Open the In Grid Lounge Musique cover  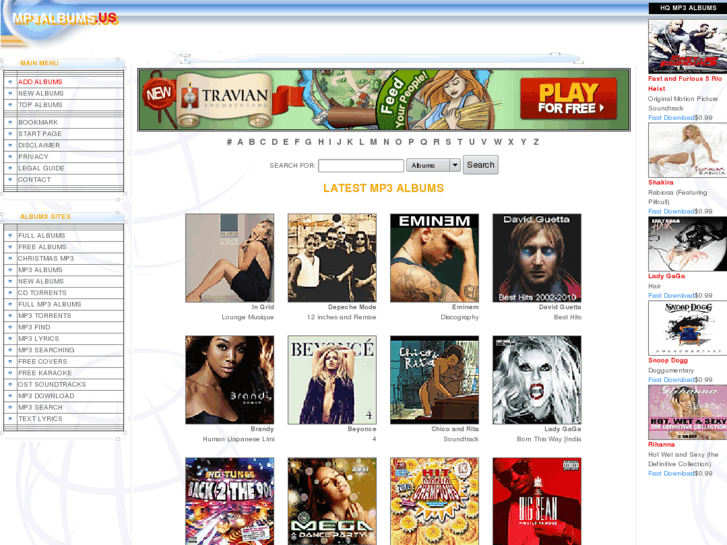[x=230, y=258]
